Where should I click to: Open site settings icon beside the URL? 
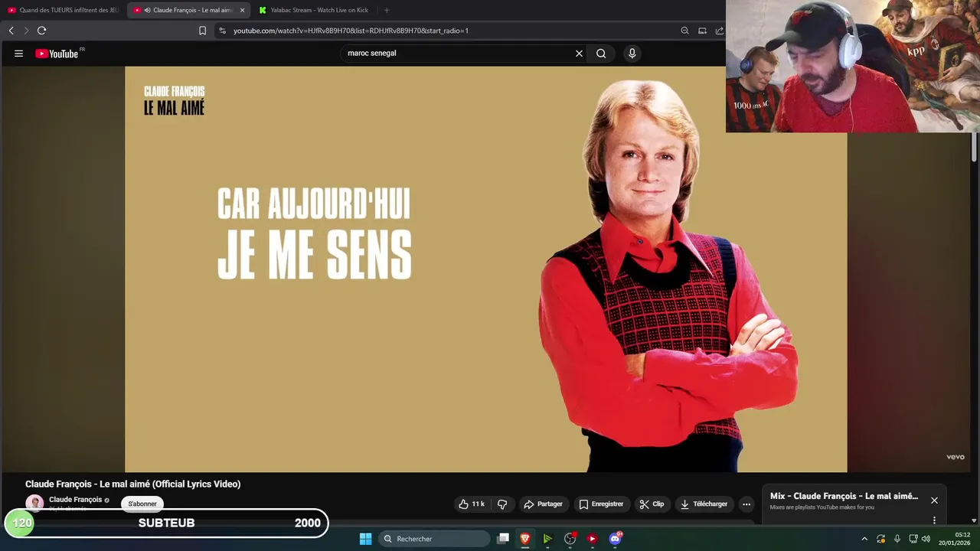tap(222, 31)
